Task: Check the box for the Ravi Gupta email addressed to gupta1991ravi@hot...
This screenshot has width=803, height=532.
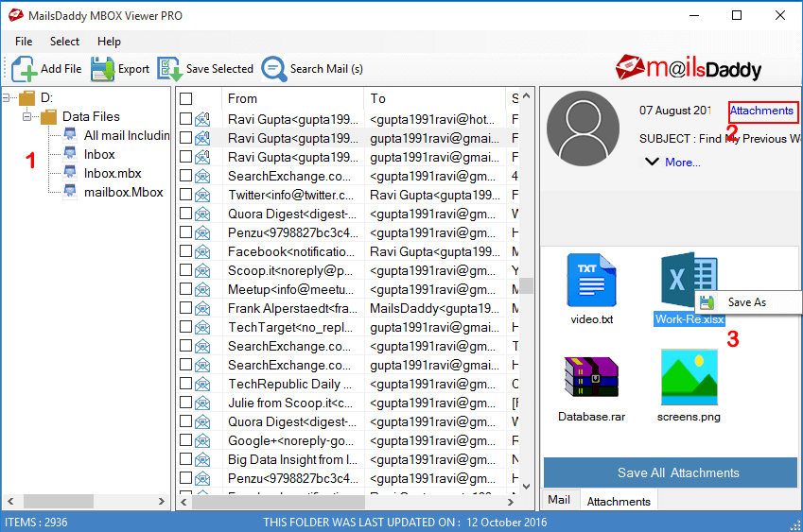Action: [186, 119]
